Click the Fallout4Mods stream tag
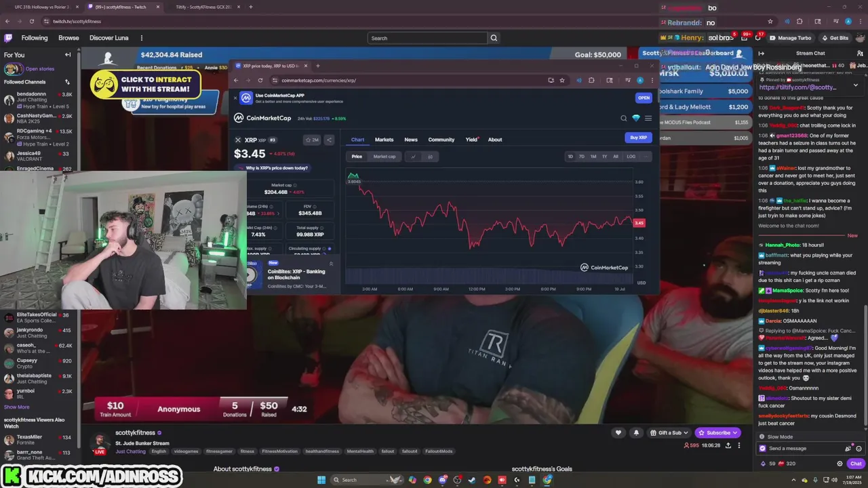This screenshot has width=868, height=488. pyautogui.click(x=437, y=451)
